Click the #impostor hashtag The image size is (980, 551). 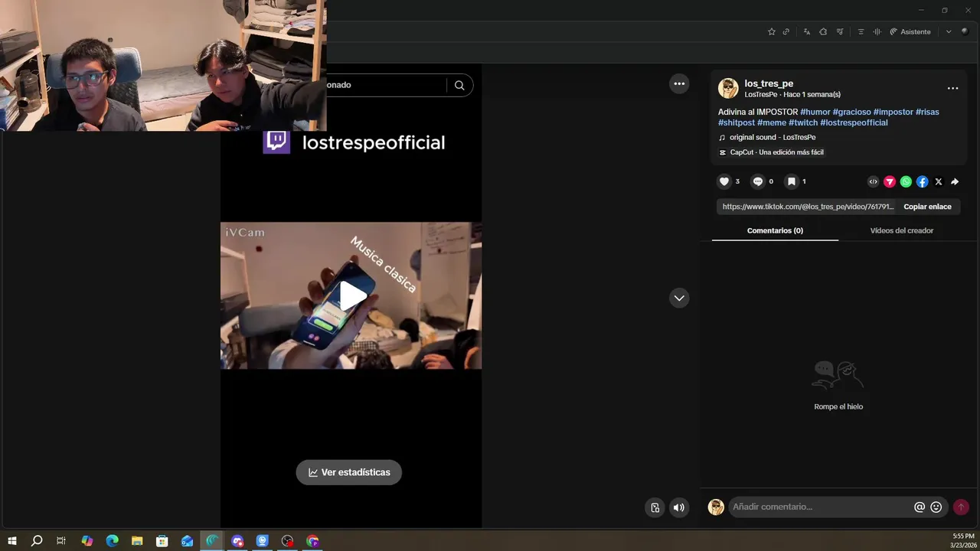(x=893, y=112)
